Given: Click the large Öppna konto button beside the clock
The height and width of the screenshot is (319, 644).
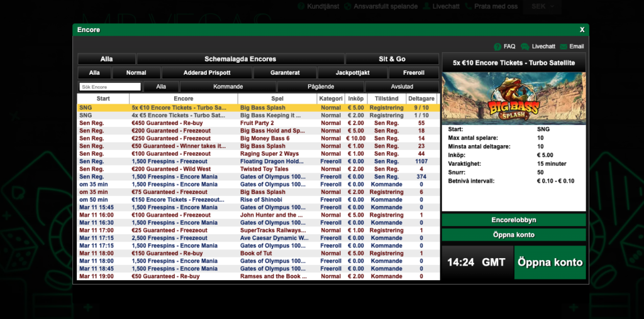Looking at the screenshot, I should coord(550,262).
